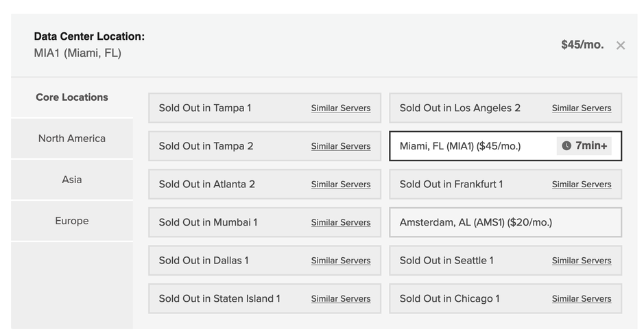This screenshot has height=334, width=644.
Task: Open Similar Servers for Seattle 1
Action: [x=581, y=261]
